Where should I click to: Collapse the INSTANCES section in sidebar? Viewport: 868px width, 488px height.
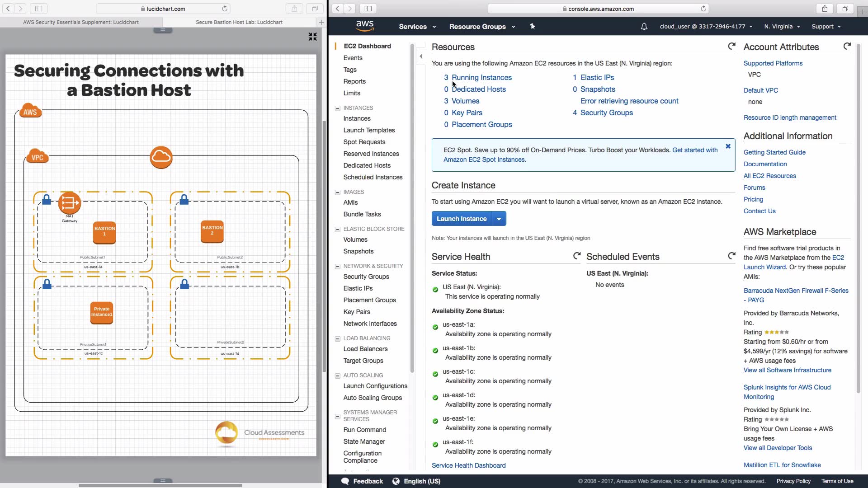[337, 108]
